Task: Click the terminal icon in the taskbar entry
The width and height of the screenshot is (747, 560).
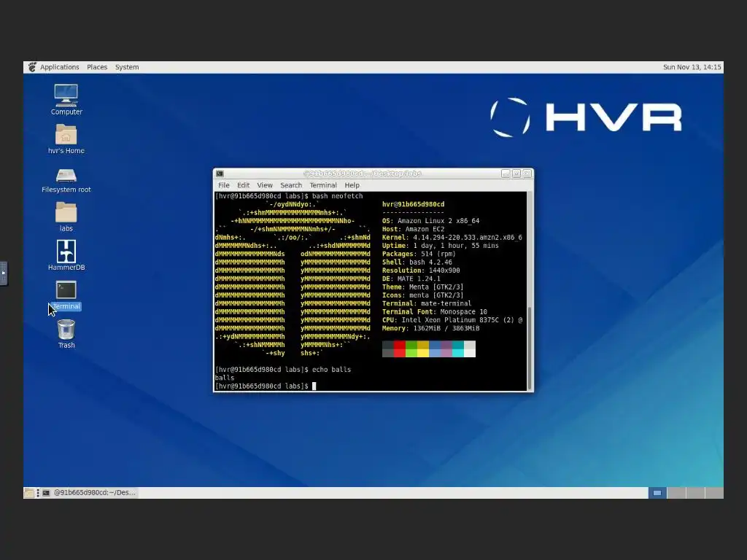Action: pos(46,493)
